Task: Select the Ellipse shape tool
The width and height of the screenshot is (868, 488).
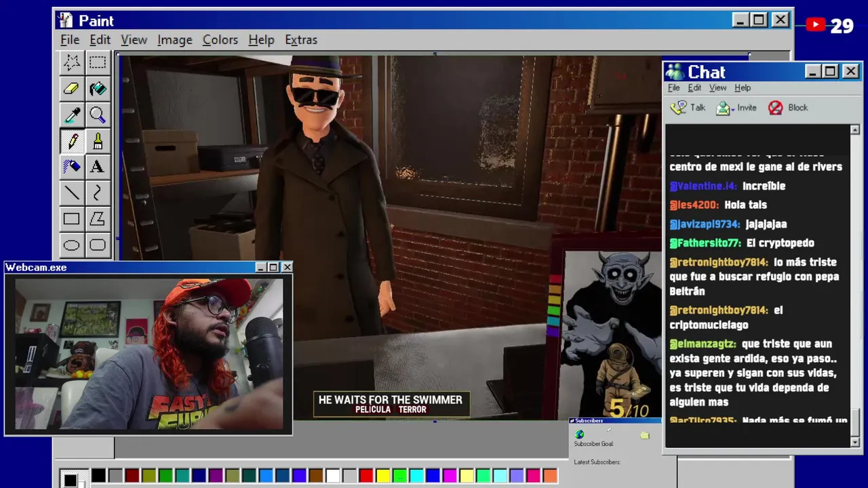Action: pos(71,245)
